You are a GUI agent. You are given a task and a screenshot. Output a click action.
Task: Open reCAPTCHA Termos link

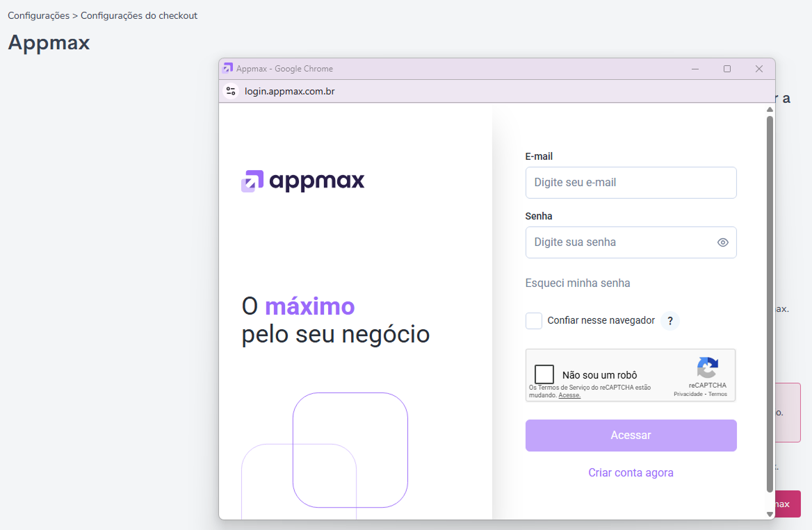click(717, 395)
